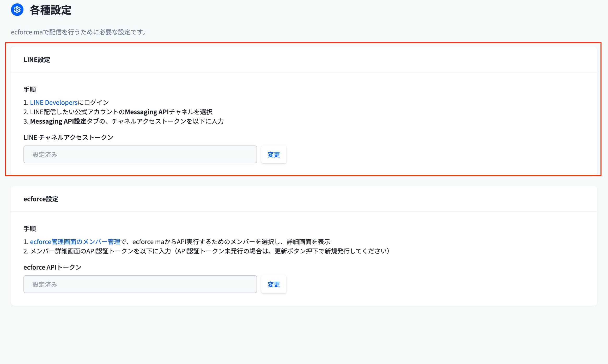Click the LINE チャネルアクセストークン input field

point(140,155)
